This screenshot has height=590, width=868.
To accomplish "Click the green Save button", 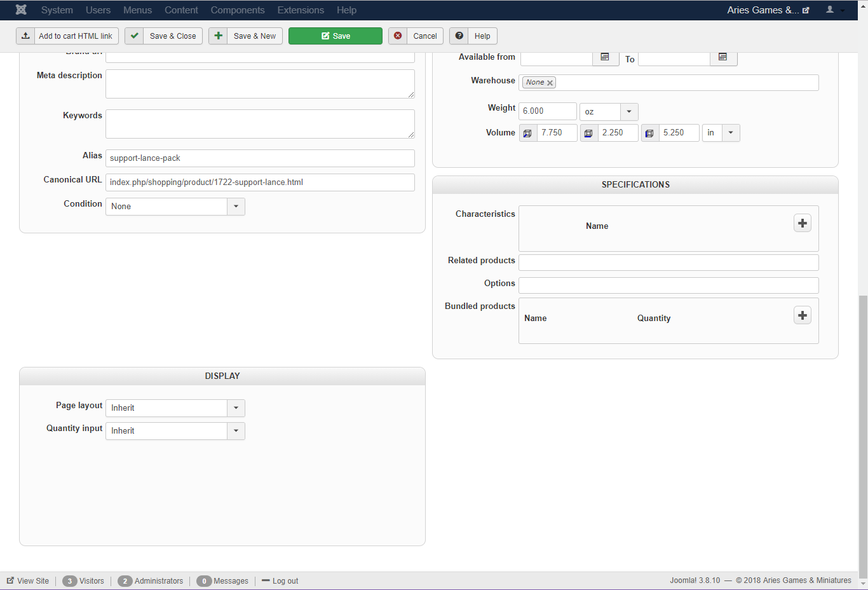I will click(336, 36).
